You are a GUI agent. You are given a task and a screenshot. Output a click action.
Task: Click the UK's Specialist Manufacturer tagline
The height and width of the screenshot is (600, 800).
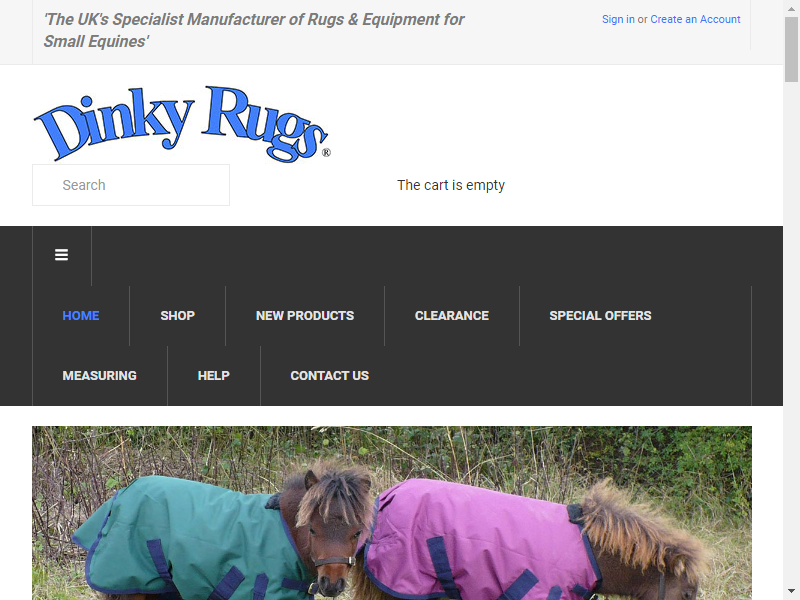(x=254, y=30)
